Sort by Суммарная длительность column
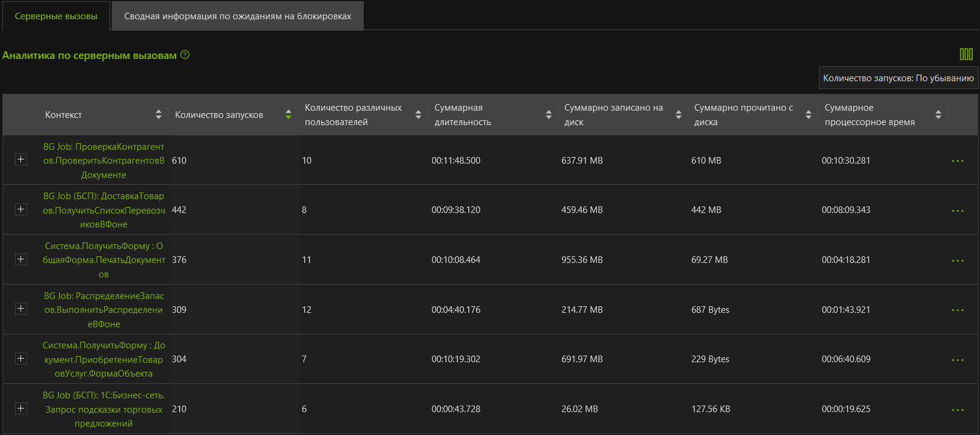Viewport: 980px width, 435px height. point(548,114)
